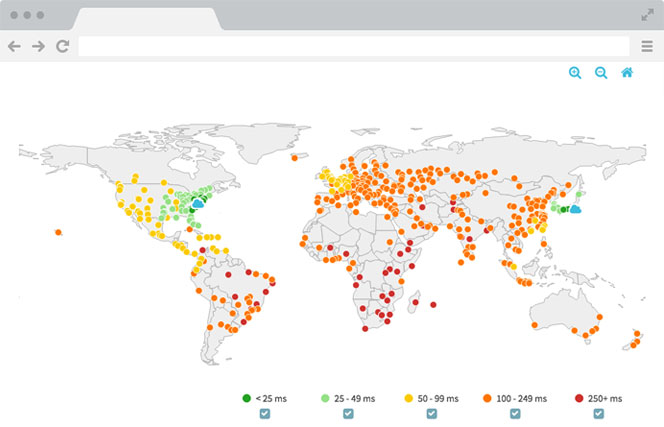The image size is (664, 427).
Task: Reload the page with the refresh icon
Action: point(62,46)
